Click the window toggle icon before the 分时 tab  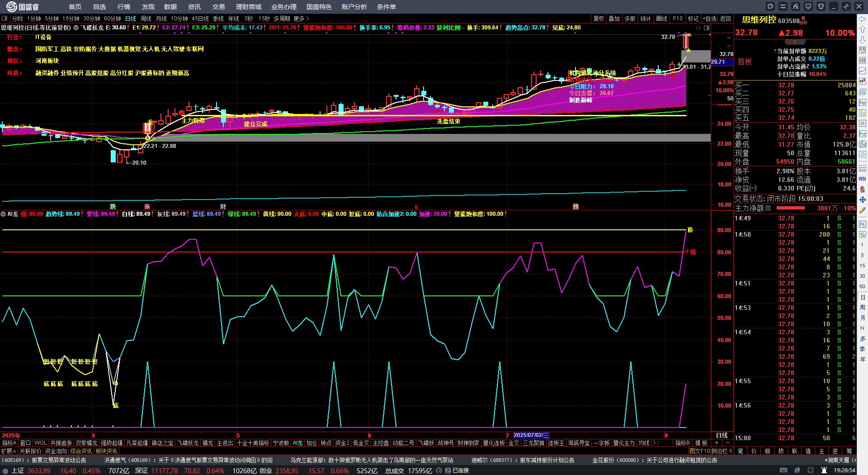click(x=5, y=19)
